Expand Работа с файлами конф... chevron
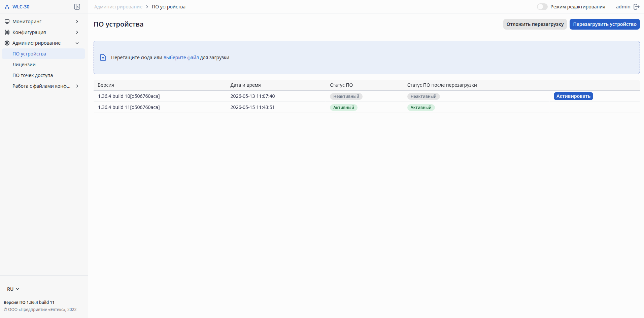This screenshot has width=644, height=318. coord(77,86)
